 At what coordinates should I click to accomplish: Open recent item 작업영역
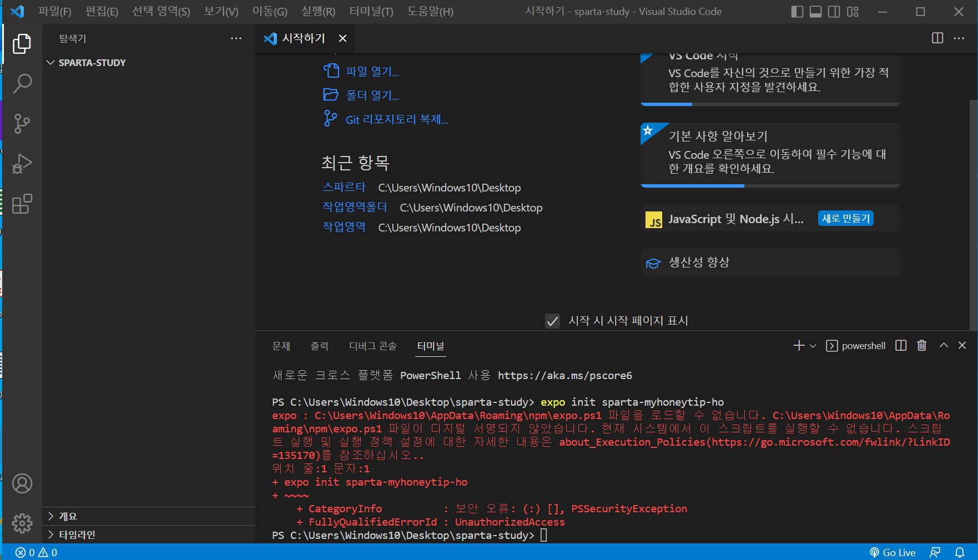[344, 228]
